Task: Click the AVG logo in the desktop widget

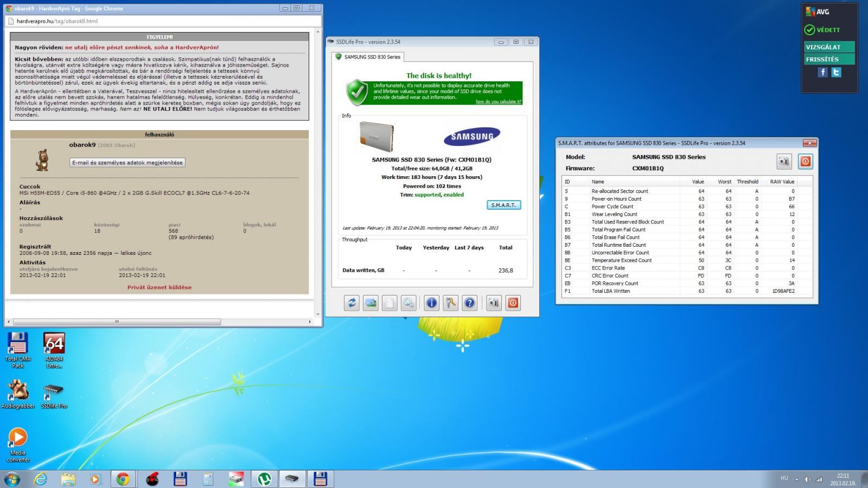Action: 818,11
